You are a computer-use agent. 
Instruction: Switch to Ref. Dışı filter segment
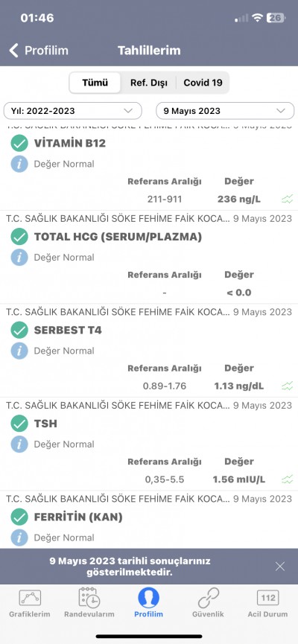point(149,83)
